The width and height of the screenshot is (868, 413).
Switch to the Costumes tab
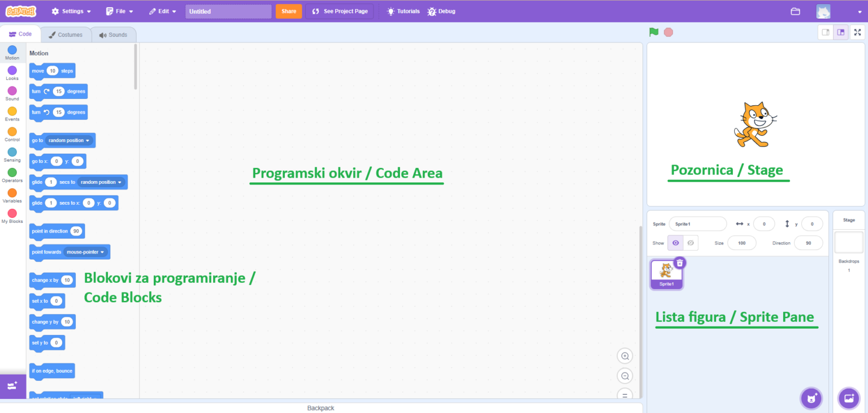coord(66,35)
